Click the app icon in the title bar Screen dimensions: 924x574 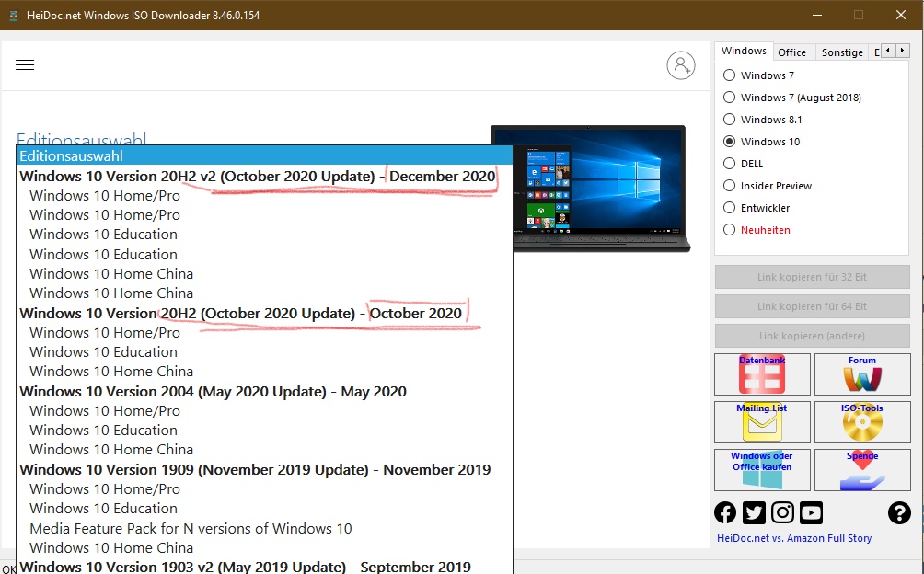pyautogui.click(x=14, y=16)
